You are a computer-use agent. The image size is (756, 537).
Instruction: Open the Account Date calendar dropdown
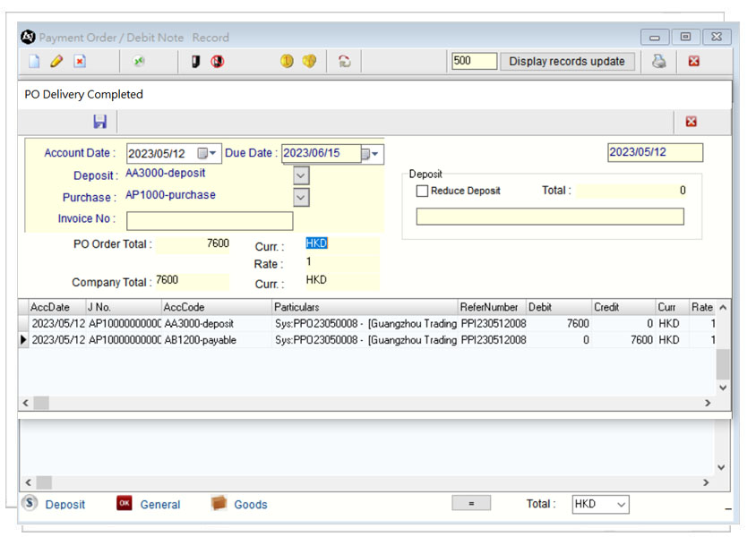[207, 153]
